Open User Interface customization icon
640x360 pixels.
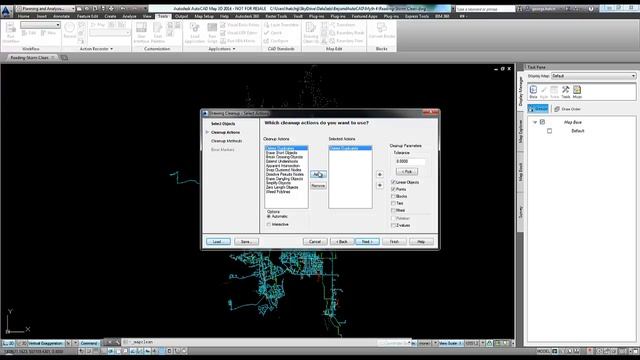click(x=141, y=33)
